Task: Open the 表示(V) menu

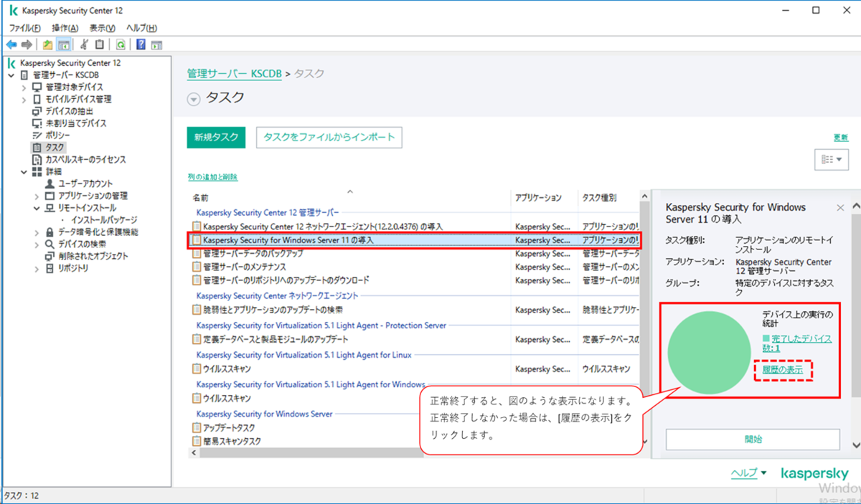Action: tap(102, 27)
